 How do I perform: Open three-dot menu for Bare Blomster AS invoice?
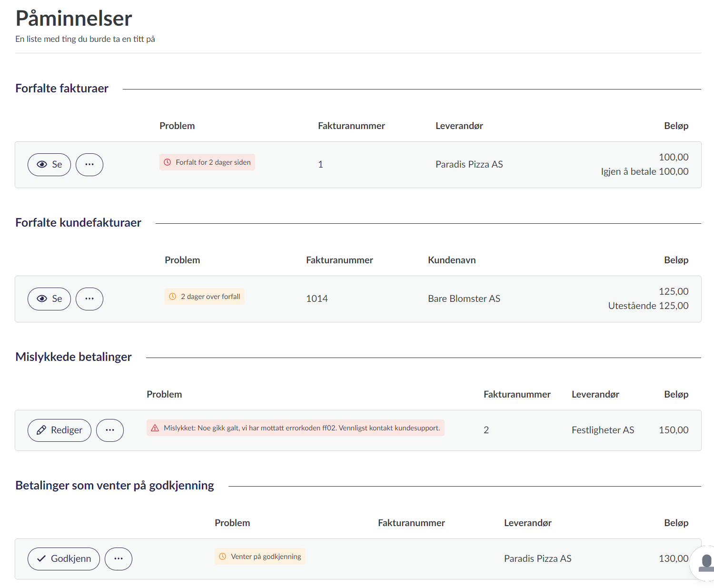coord(89,299)
